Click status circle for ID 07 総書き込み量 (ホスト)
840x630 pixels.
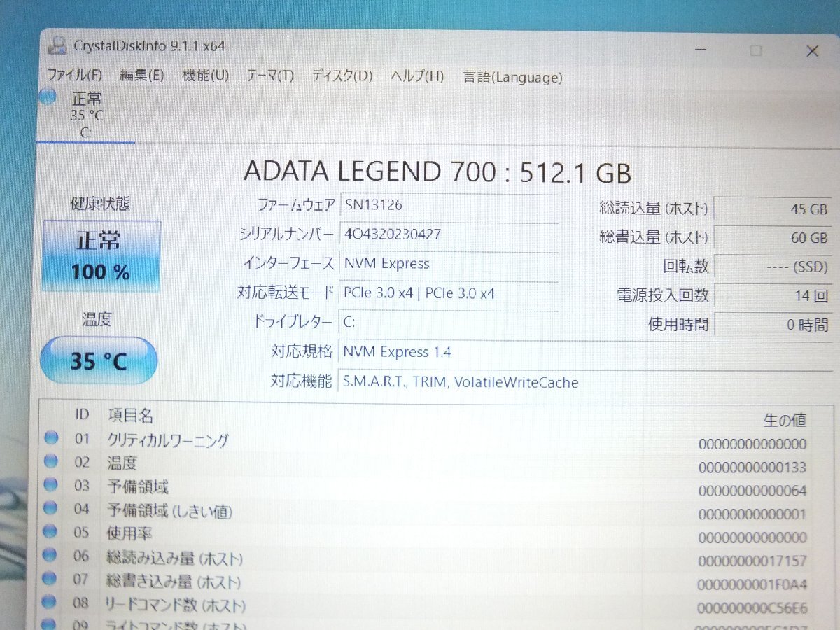coord(50,579)
